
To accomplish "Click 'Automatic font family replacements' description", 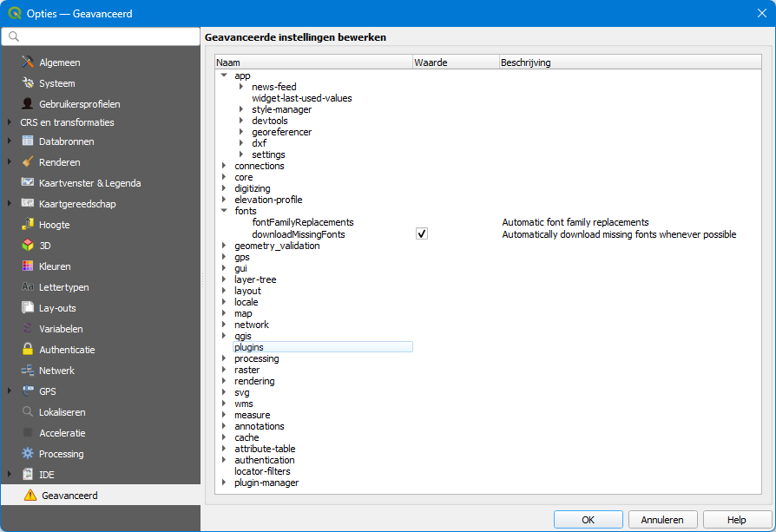I will coord(575,222).
